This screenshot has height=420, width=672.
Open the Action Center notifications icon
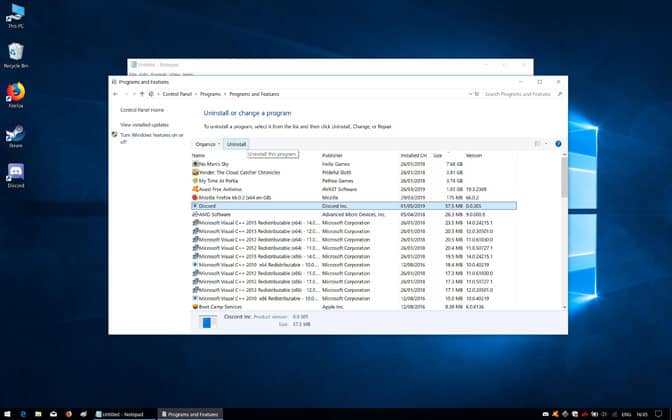coord(659,414)
